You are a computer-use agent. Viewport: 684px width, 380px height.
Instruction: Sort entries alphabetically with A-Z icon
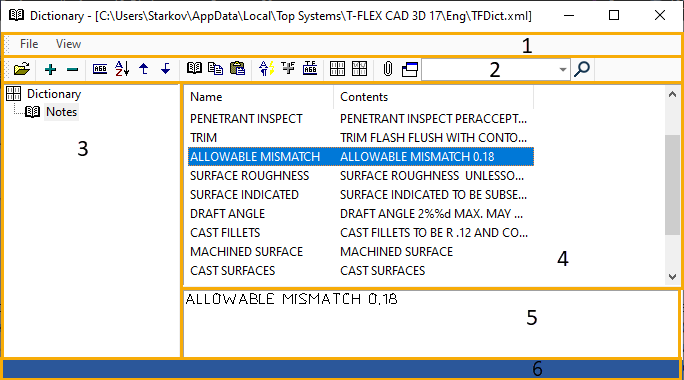(122, 69)
